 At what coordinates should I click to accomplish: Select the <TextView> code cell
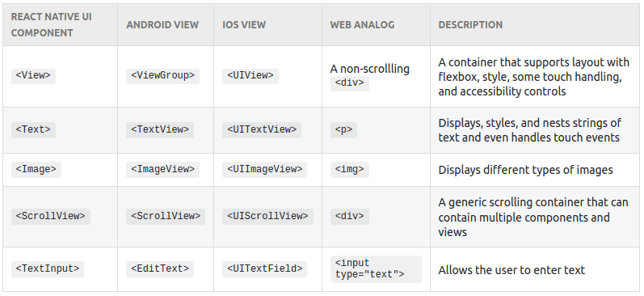tap(160, 130)
